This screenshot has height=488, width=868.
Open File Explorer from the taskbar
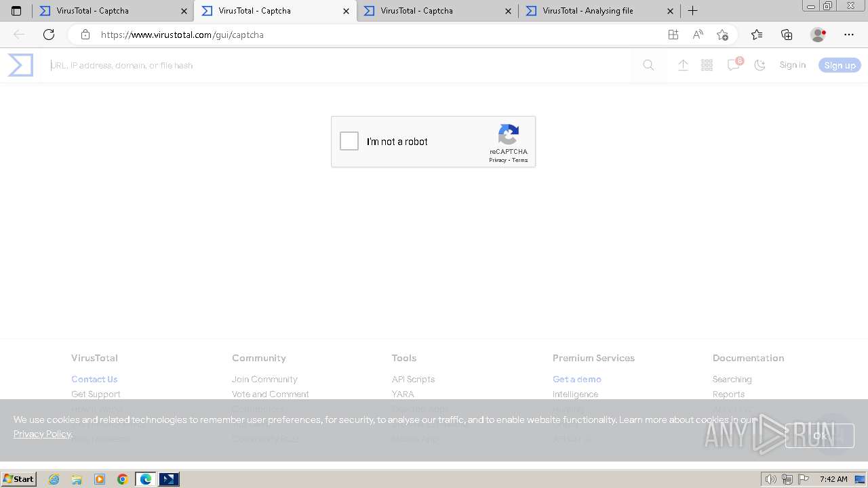coord(77,479)
